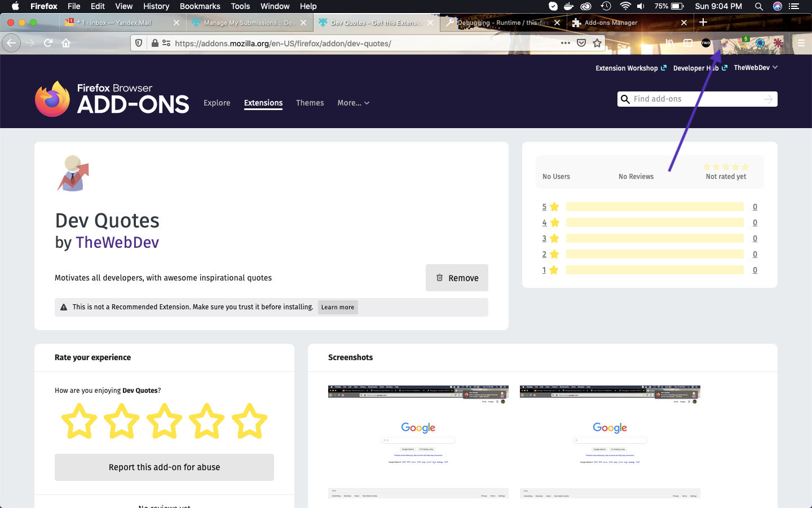Open the Explore section
This screenshot has width=812, height=508.
click(217, 103)
